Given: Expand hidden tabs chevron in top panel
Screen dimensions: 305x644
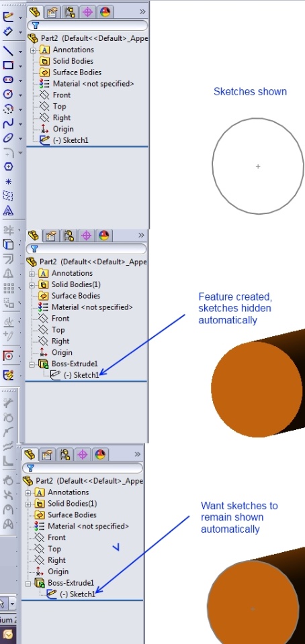Looking at the screenshot, I should point(142,12).
